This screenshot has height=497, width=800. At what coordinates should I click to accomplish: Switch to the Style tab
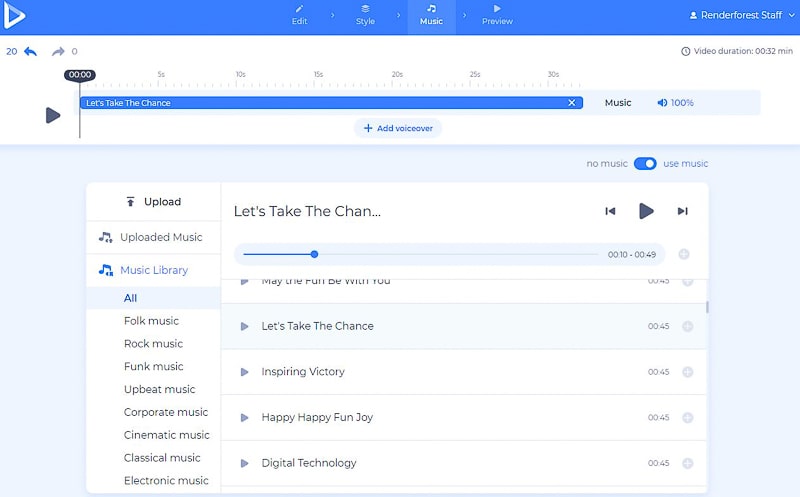point(365,15)
